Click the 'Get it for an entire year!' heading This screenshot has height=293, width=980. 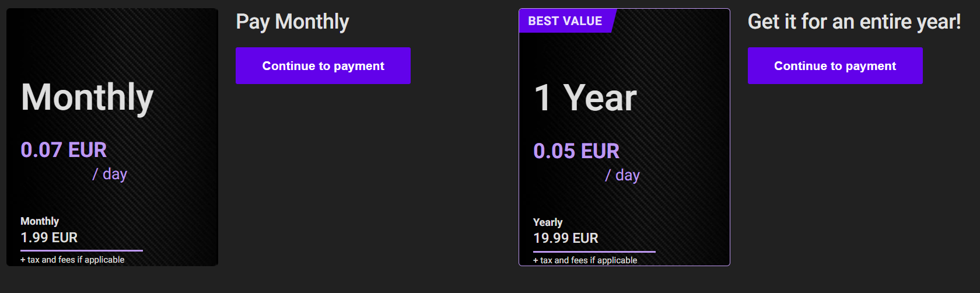tap(854, 22)
